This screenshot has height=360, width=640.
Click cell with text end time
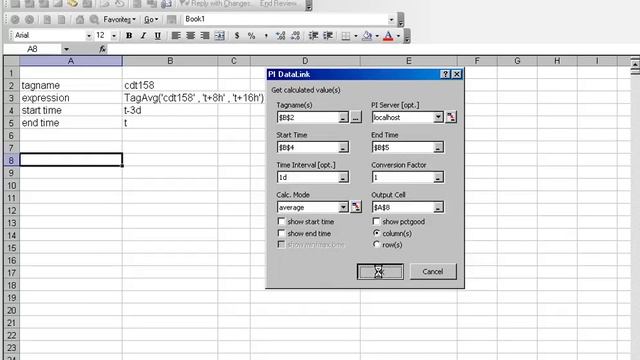(71, 123)
